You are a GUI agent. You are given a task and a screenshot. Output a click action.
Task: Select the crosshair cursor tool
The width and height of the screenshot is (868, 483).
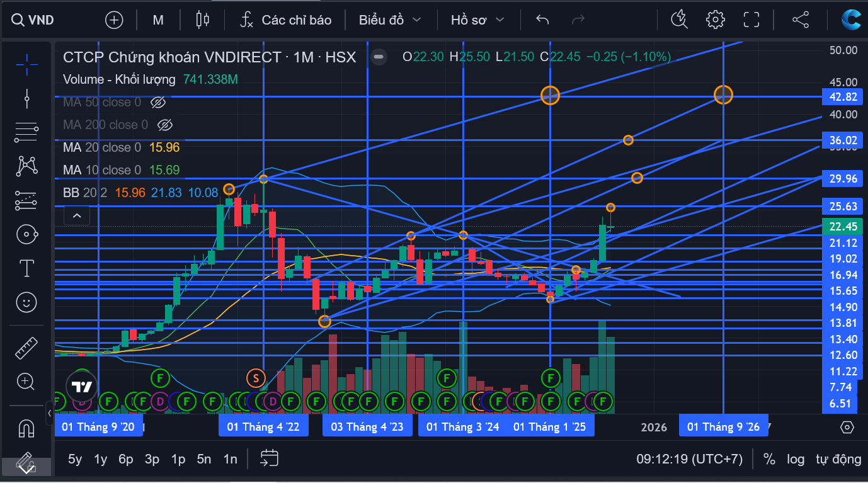[x=26, y=64]
